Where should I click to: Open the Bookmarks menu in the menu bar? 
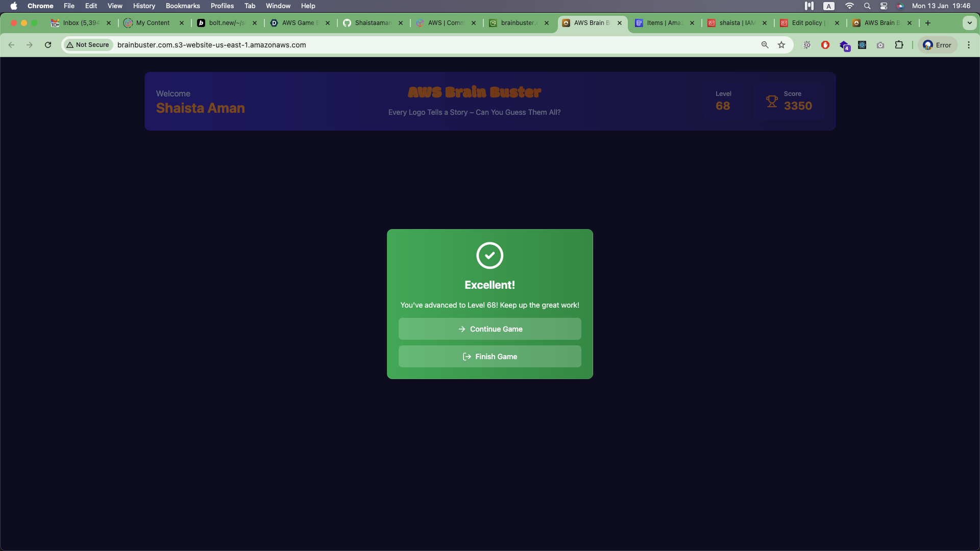(x=182, y=6)
